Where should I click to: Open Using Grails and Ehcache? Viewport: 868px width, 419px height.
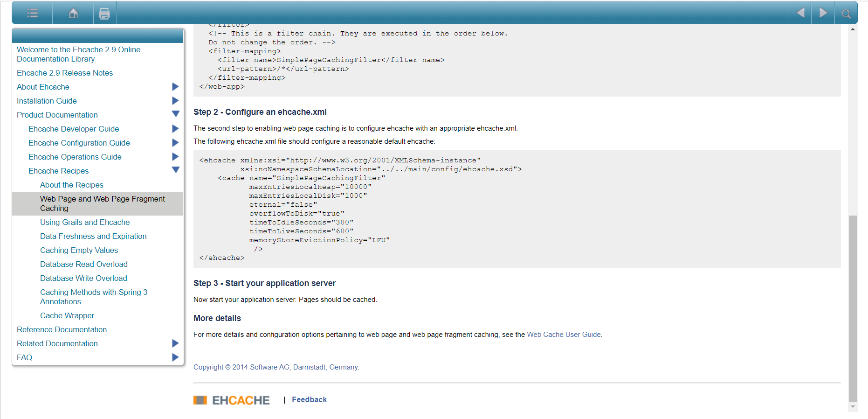click(x=85, y=222)
